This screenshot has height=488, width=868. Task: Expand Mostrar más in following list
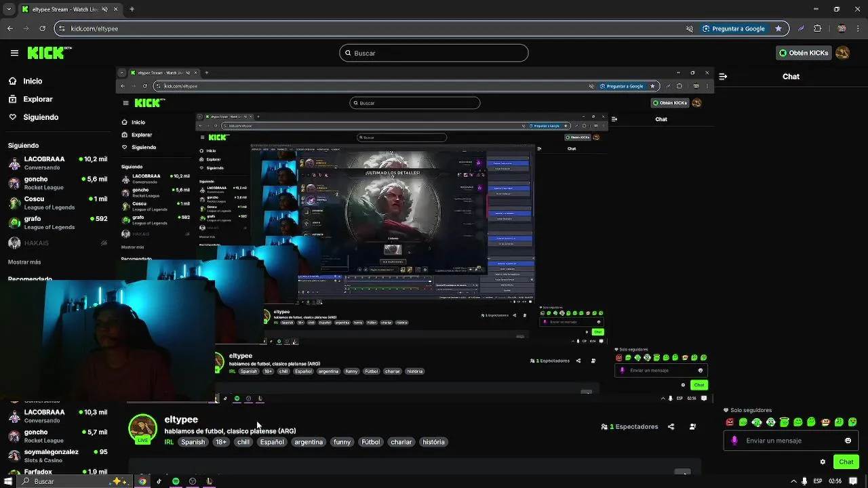[24, 262]
